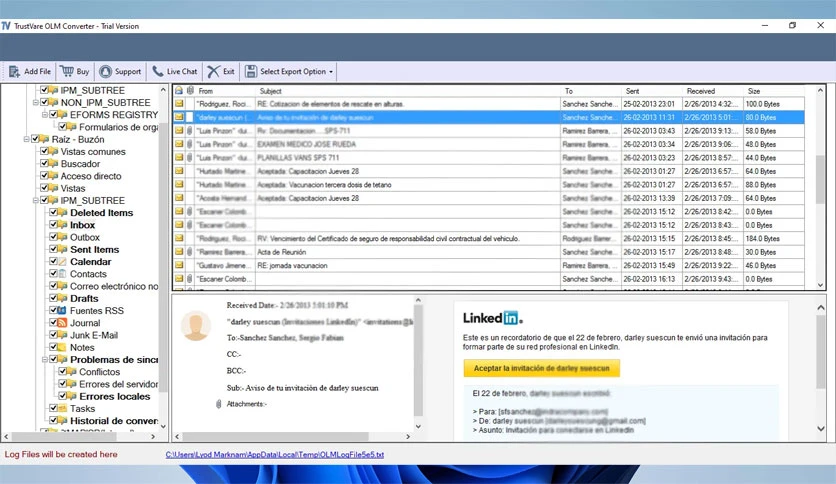Click the sender avatar picture in preview
Screen dimensions: 836x484
pyautogui.click(x=196, y=325)
